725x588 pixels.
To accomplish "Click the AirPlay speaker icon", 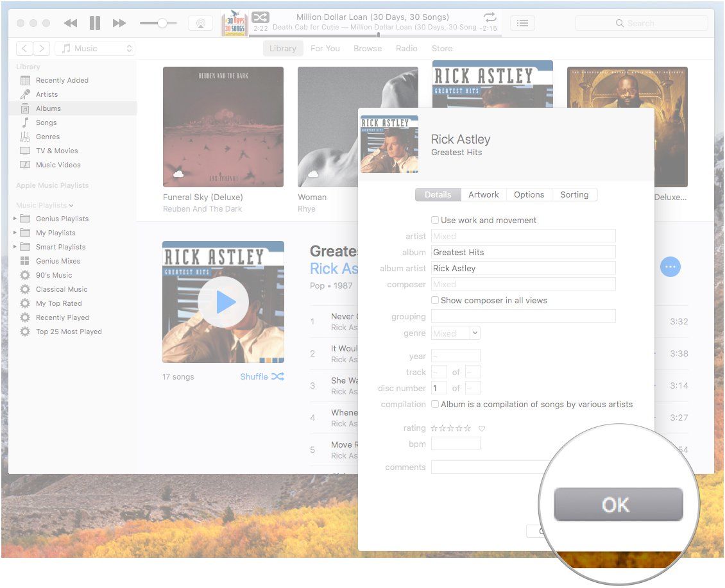I will coord(201,22).
